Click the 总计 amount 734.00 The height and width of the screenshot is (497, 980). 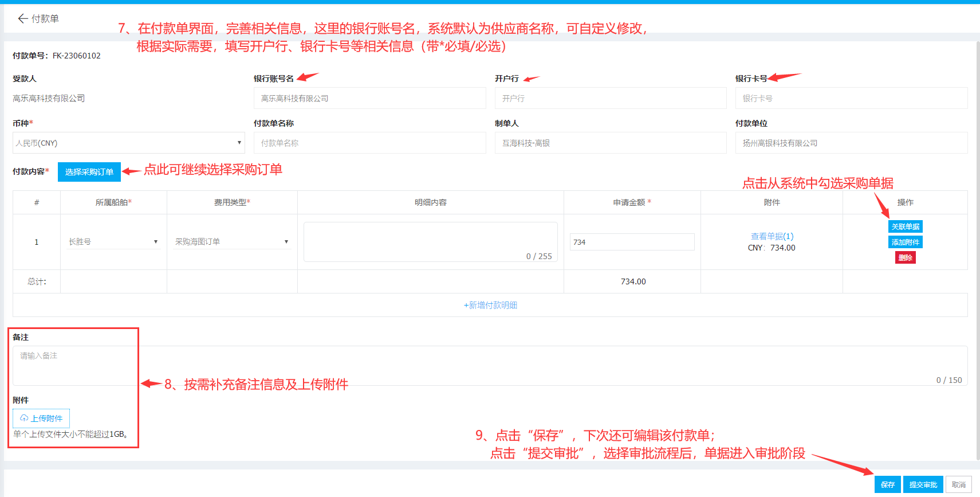click(633, 281)
